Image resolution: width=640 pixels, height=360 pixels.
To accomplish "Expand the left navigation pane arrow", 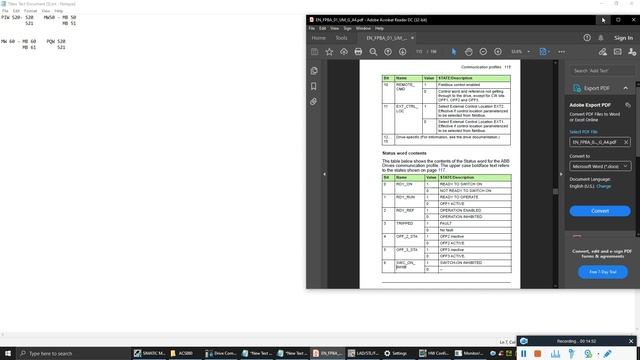I will coord(324,174).
